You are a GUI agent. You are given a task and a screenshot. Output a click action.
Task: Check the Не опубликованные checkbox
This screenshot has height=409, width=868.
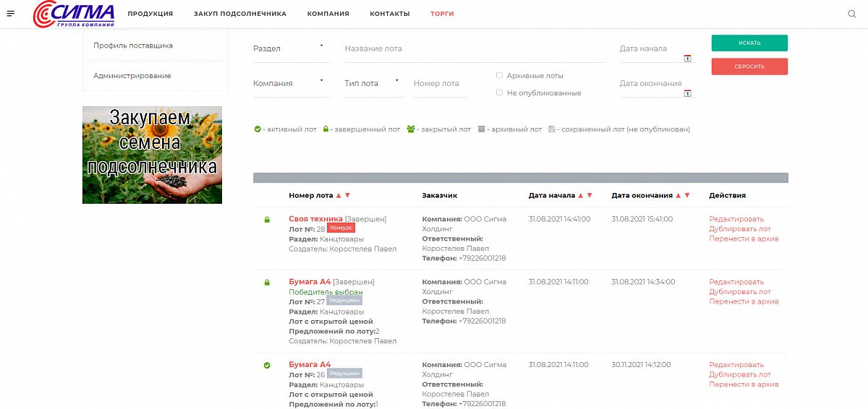(499, 92)
